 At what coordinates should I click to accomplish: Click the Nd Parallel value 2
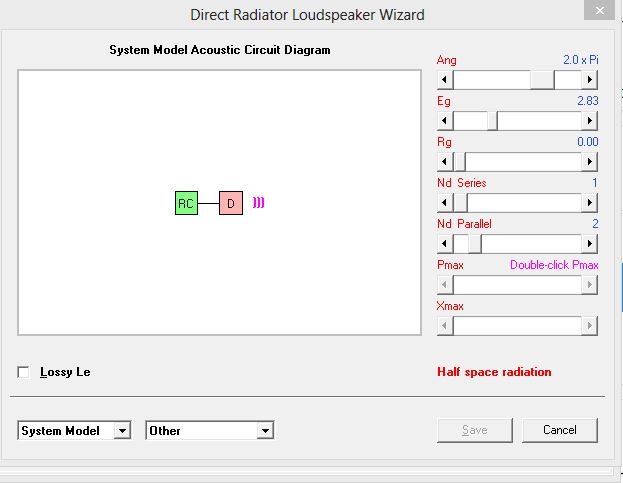[x=595, y=224]
